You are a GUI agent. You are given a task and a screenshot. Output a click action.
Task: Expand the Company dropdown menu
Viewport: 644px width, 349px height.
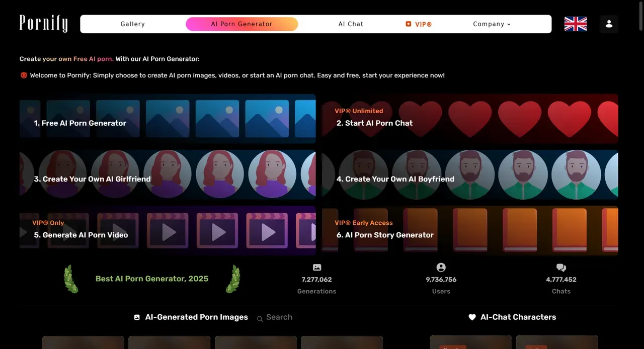coord(492,24)
